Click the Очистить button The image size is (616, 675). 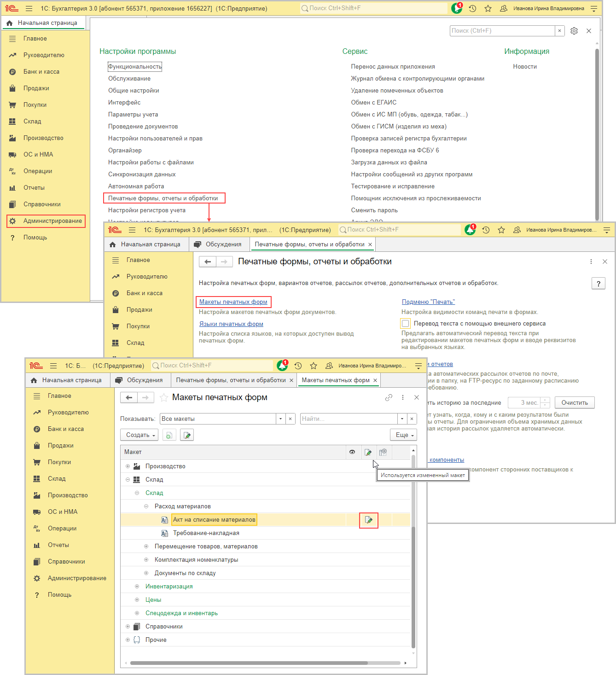coord(575,402)
